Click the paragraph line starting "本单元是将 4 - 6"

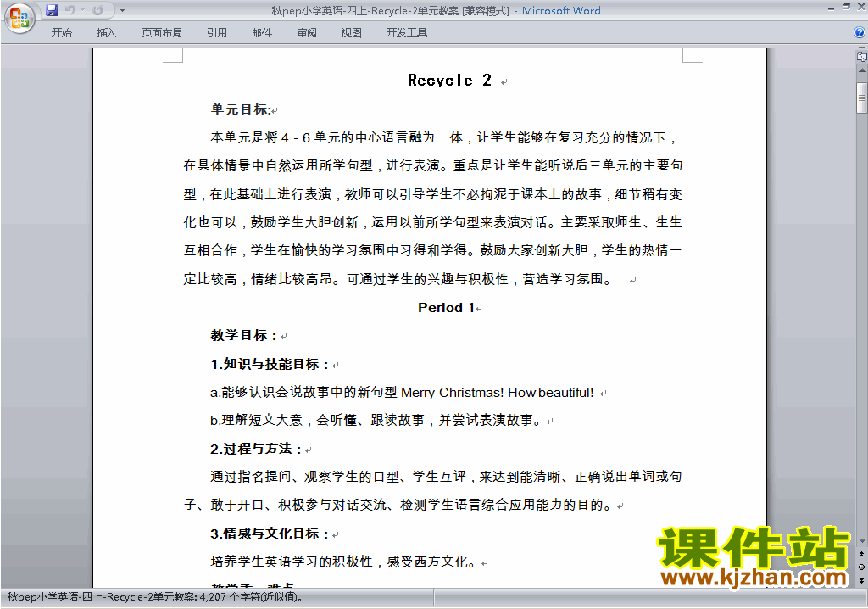point(444,137)
